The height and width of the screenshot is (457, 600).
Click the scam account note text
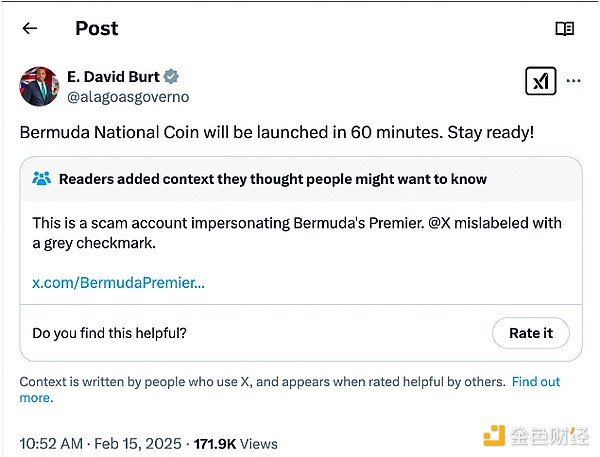tap(200, 223)
